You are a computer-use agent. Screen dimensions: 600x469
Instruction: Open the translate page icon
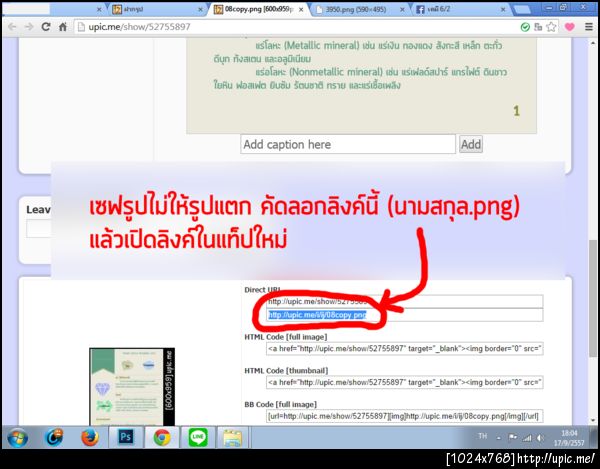[x=538, y=27]
